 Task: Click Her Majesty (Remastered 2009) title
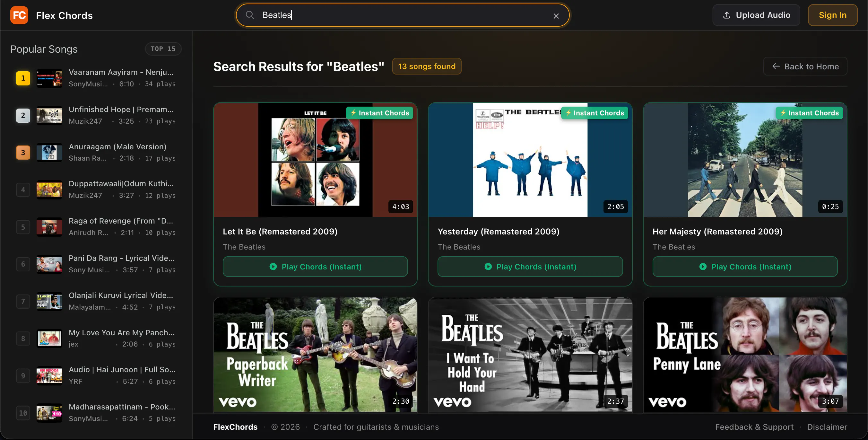tap(717, 232)
